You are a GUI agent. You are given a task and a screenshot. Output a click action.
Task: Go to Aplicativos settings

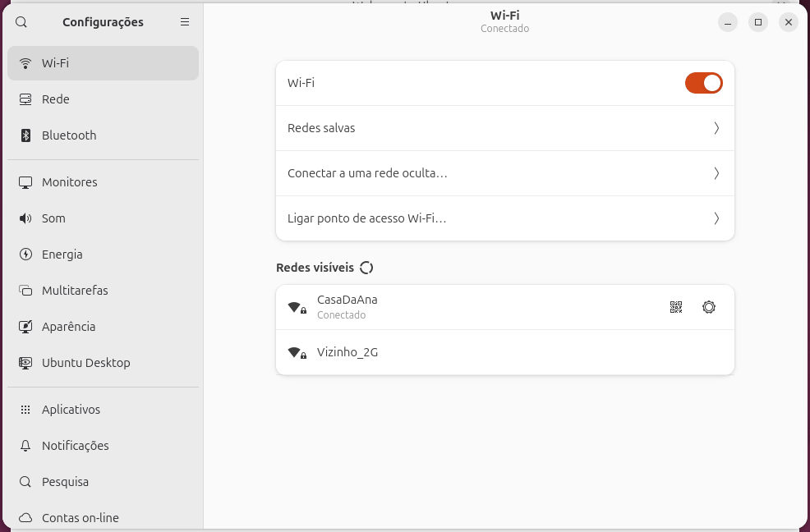click(103, 410)
